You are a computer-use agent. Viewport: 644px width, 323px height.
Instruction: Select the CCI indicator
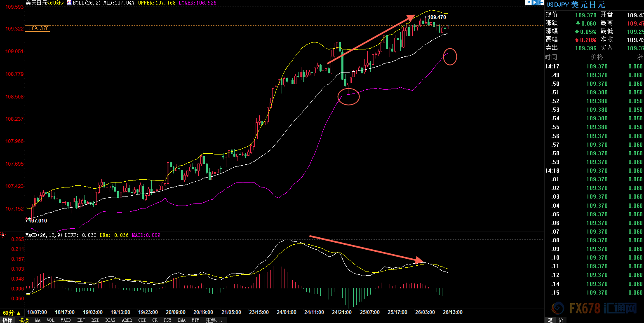click(142, 320)
